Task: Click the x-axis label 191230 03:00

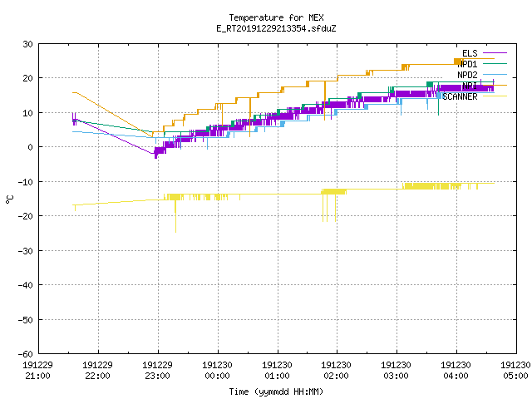Action: pos(396,371)
